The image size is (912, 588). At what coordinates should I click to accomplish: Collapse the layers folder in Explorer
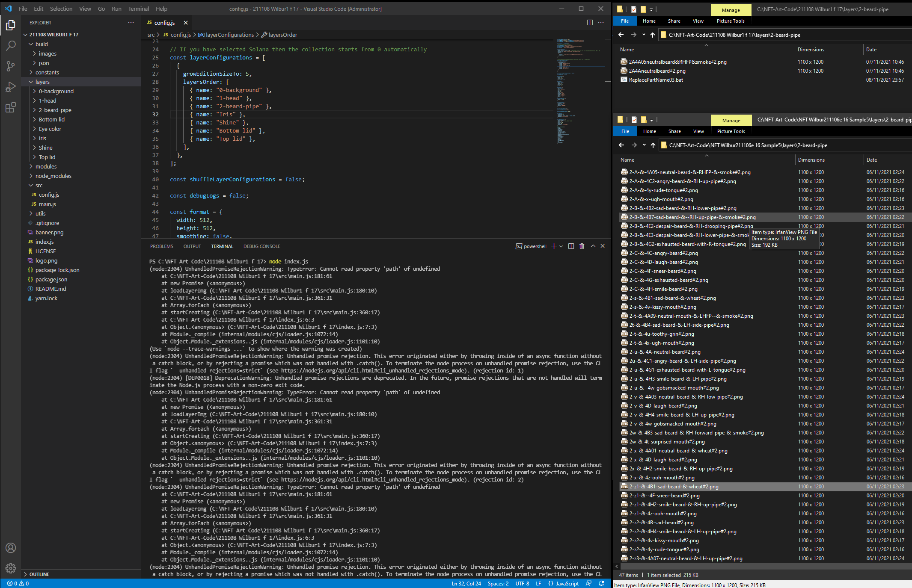point(42,82)
